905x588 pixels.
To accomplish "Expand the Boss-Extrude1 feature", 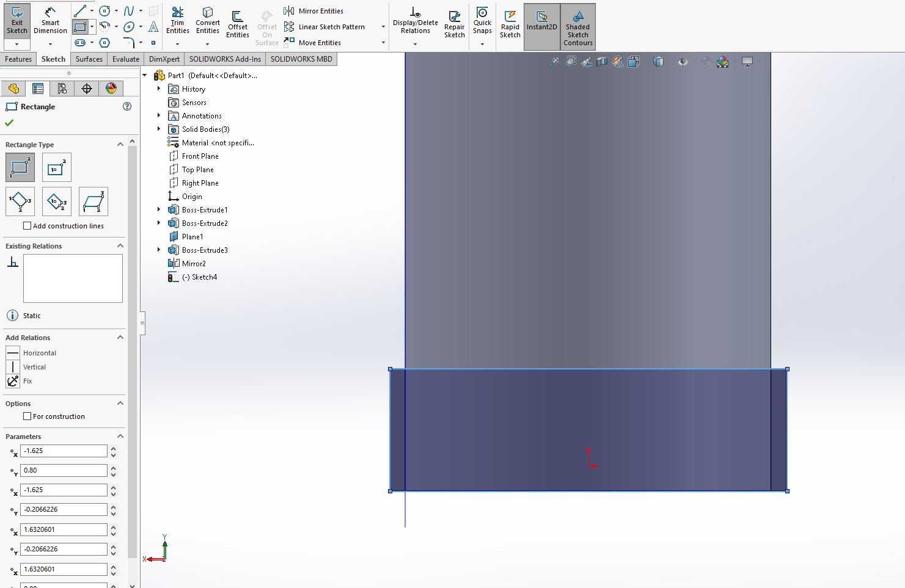I will click(159, 210).
